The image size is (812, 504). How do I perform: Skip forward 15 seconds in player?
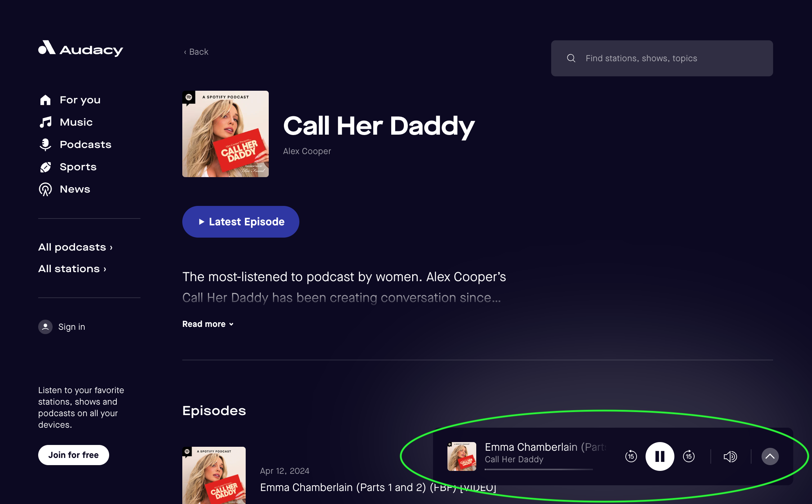(x=688, y=456)
